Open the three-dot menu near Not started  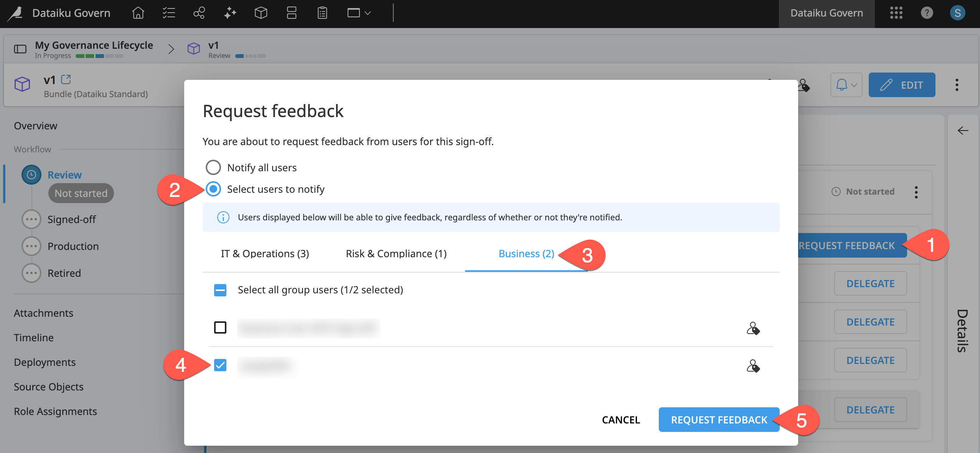917,192
